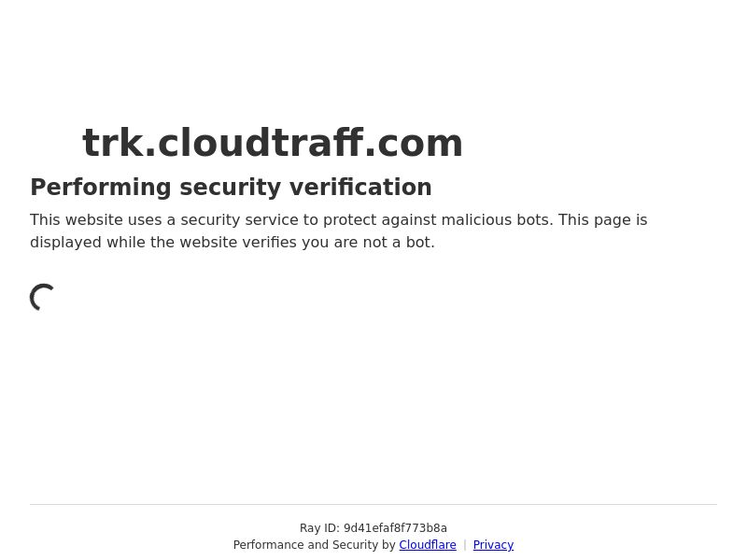The width and height of the screenshot is (747, 560).
Task: Open the Cloudflare link in footer
Action: pyautogui.click(x=428, y=545)
